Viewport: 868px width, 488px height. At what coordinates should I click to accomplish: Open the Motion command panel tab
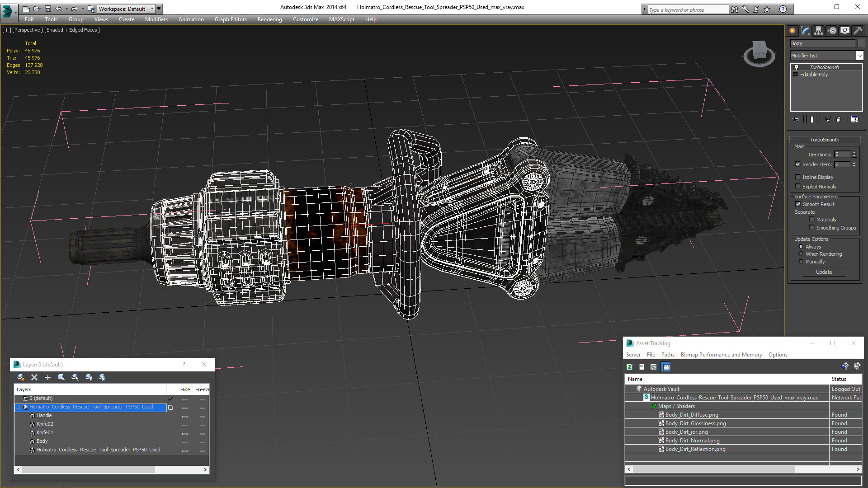pyautogui.click(x=832, y=31)
